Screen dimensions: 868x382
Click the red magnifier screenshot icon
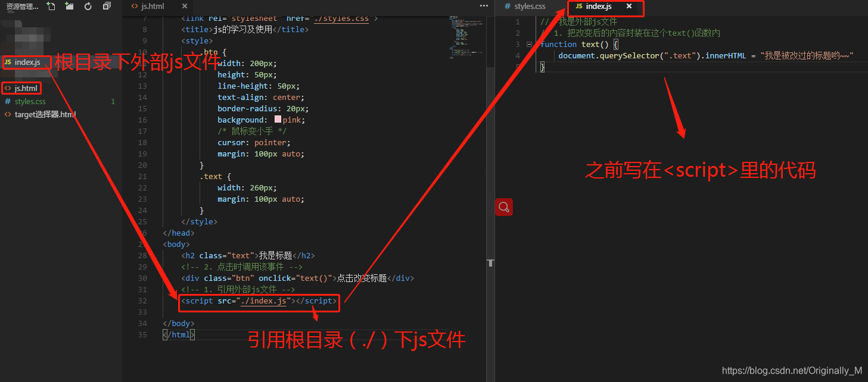tap(503, 206)
